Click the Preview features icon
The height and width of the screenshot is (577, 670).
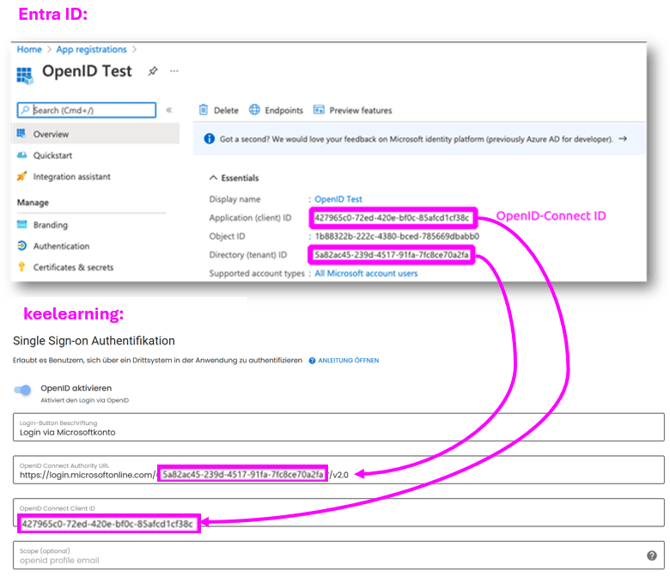[x=319, y=110]
